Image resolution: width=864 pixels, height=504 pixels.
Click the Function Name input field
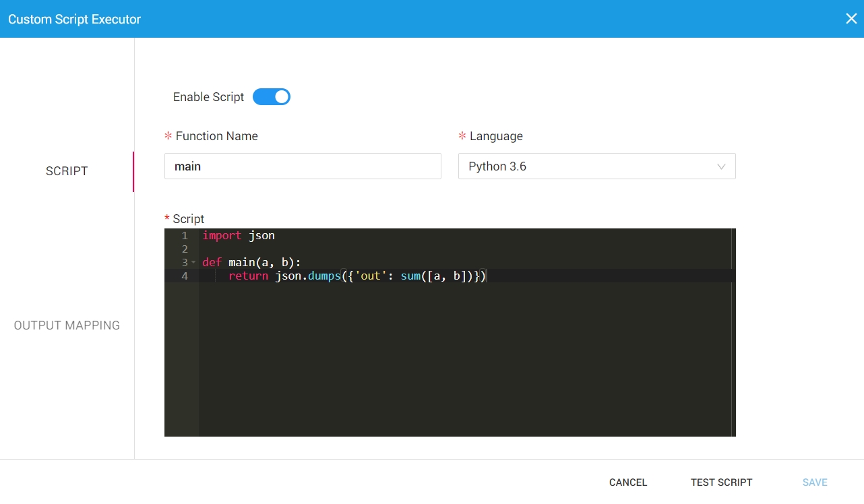(303, 166)
